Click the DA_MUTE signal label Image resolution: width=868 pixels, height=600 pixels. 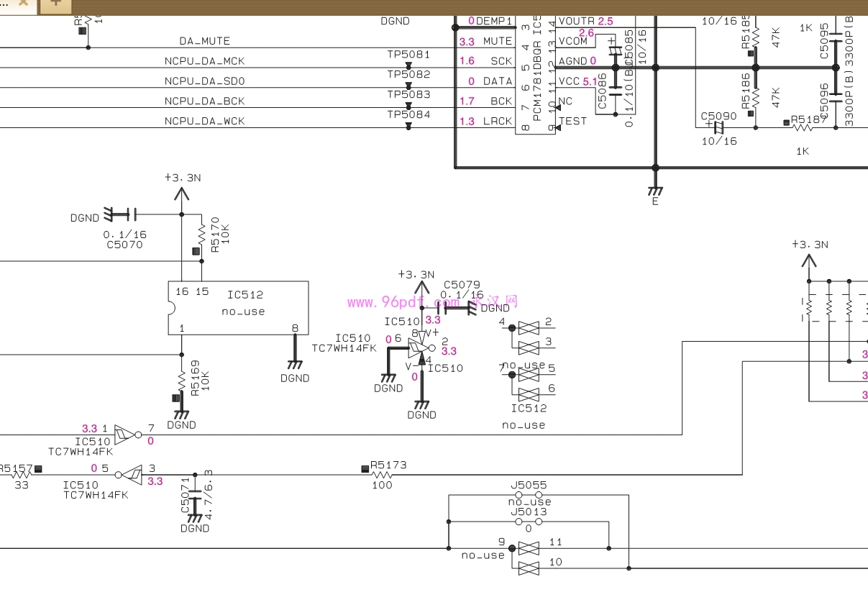click(205, 41)
